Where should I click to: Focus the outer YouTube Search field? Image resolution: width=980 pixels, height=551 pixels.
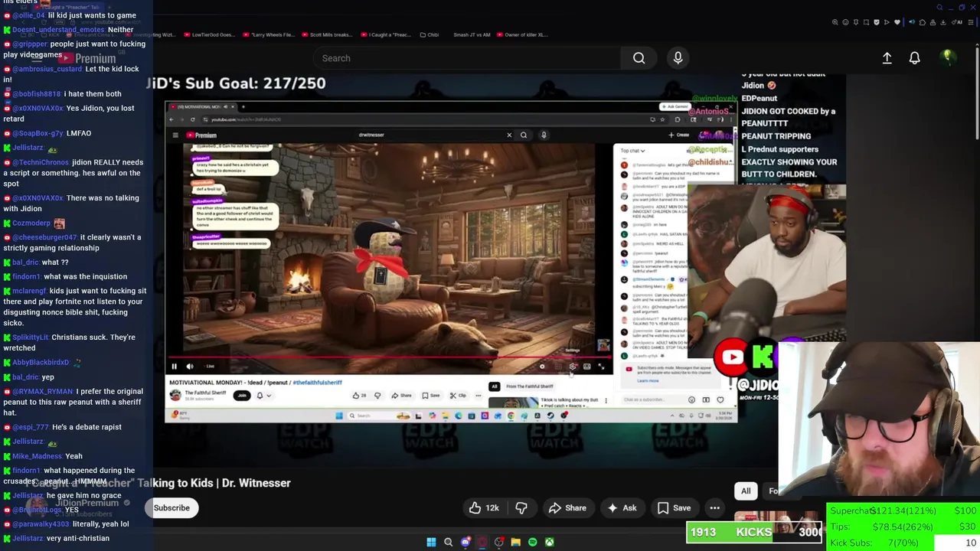click(467, 58)
